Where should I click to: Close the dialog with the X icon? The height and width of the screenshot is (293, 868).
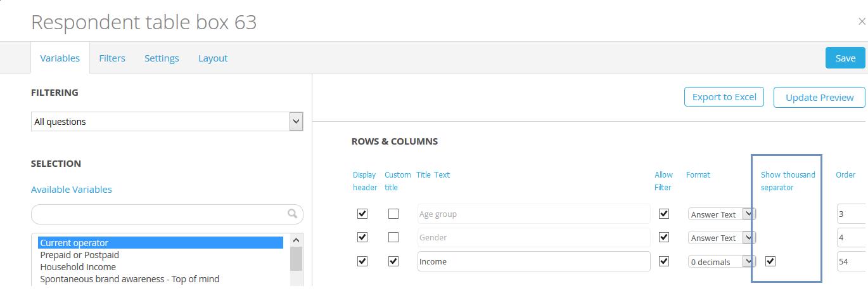(x=862, y=22)
